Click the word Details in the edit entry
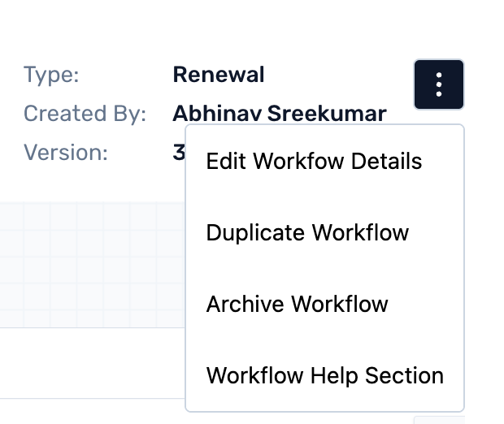 click(x=385, y=161)
